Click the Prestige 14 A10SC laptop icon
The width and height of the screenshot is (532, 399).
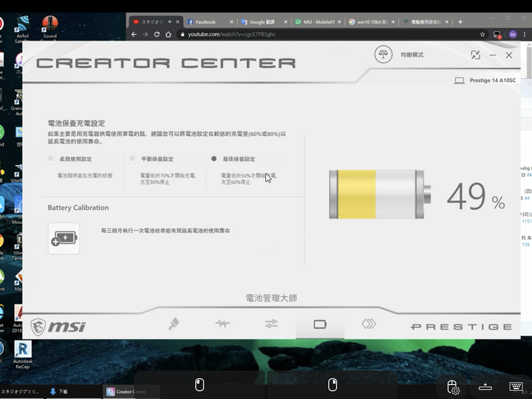(459, 81)
